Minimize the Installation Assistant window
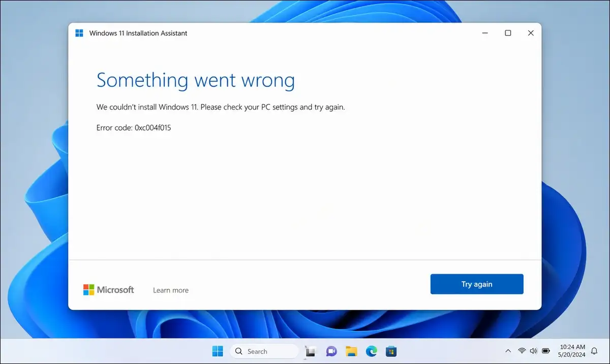The image size is (610, 364). coord(485,33)
